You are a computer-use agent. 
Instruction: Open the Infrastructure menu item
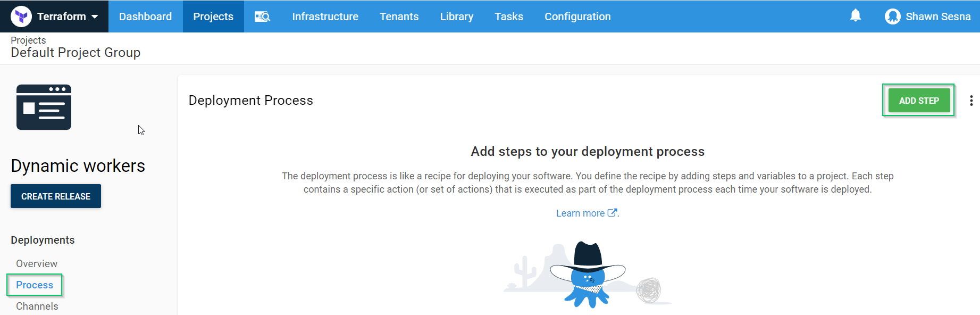click(325, 16)
